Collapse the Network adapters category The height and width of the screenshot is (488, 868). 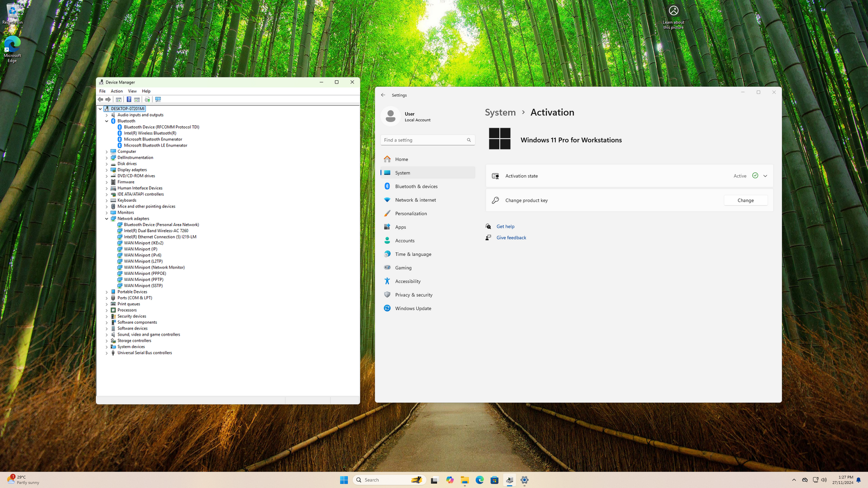pyautogui.click(x=107, y=219)
